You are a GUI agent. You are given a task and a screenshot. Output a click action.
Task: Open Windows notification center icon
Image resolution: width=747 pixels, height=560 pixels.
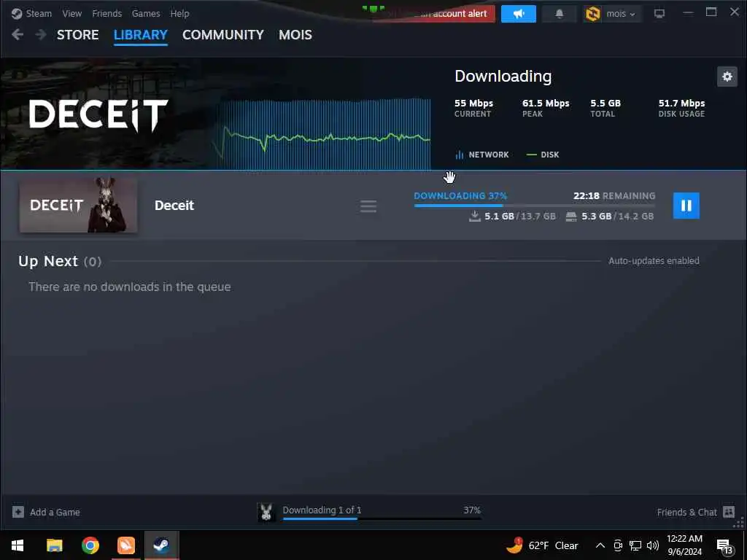[x=724, y=546]
